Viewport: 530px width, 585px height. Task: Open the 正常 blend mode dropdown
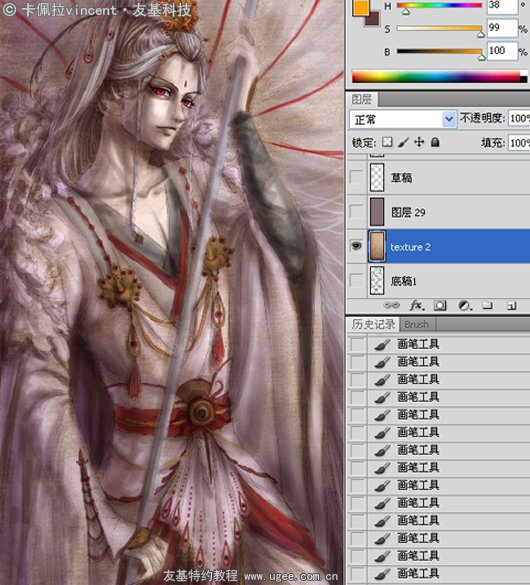[x=402, y=120]
